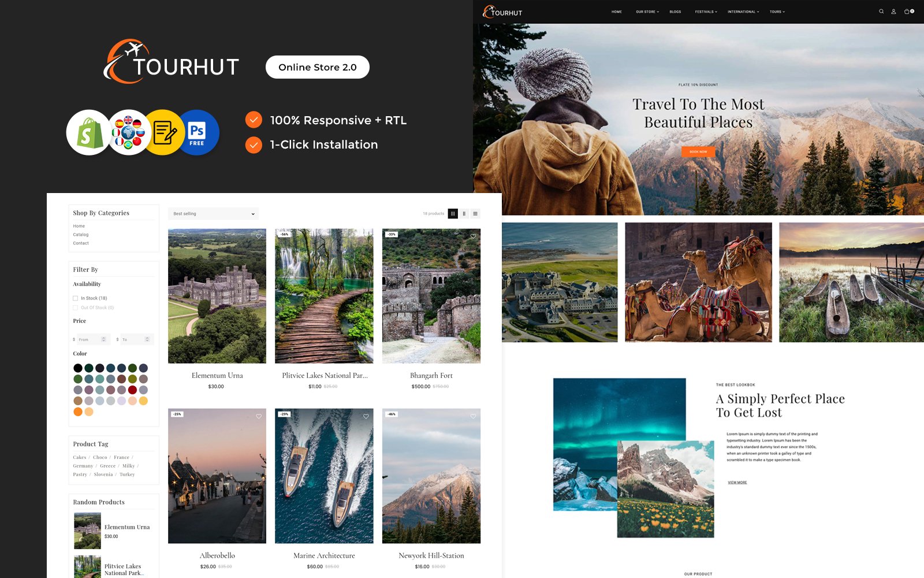
Task: Click the search icon in the header
Action: click(881, 12)
